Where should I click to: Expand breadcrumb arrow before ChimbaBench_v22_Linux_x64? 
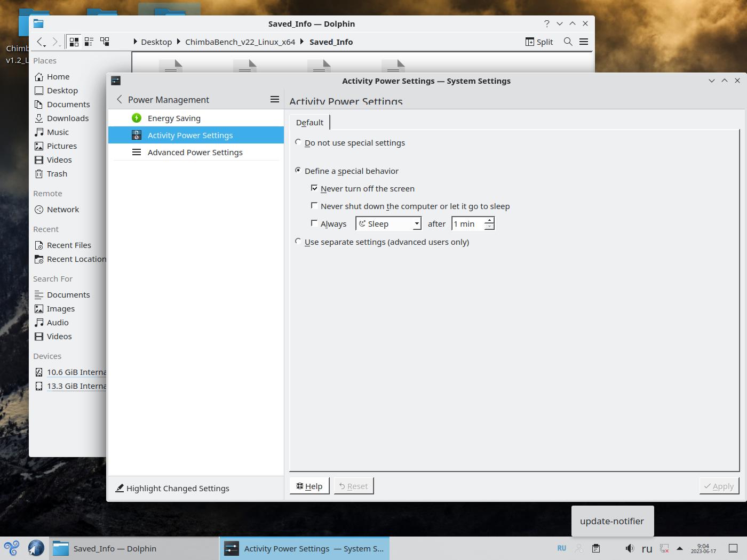tap(179, 42)
